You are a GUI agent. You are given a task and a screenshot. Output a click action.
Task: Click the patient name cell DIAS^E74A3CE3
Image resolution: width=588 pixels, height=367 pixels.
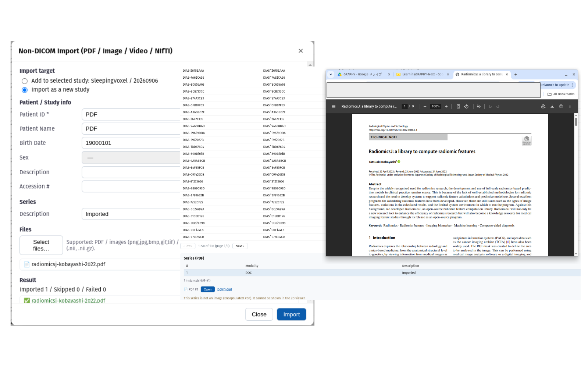pos(274,99)
